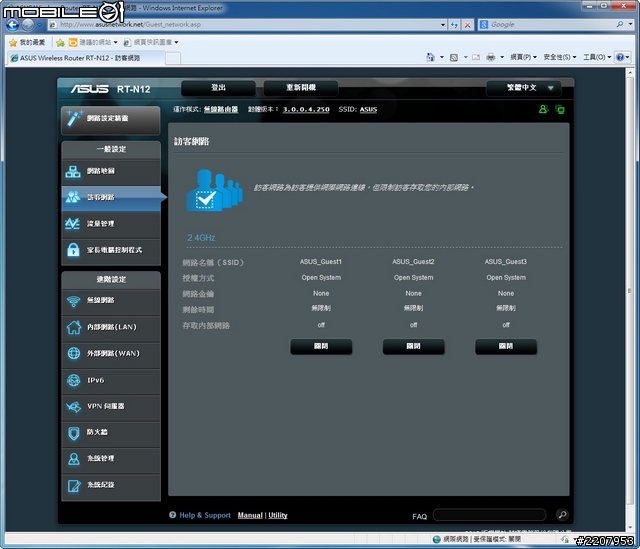Open network map sidebar icon

click(73, 171)
